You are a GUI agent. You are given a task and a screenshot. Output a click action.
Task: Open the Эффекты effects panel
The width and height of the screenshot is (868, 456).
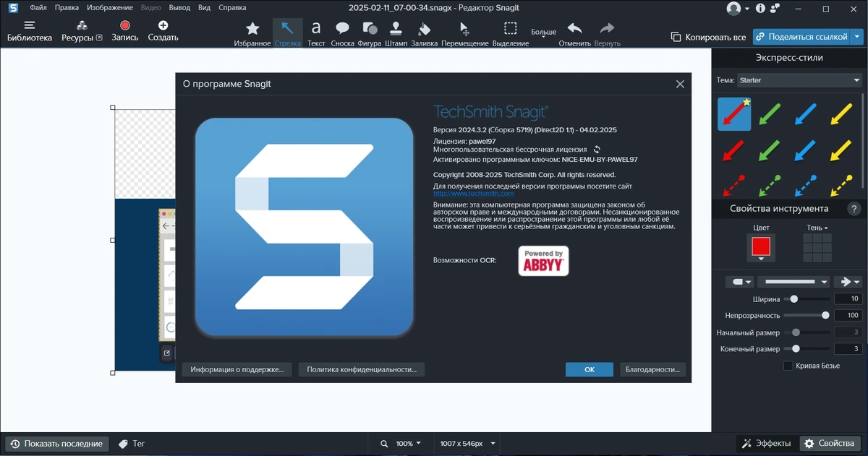(x=767, y=444)
